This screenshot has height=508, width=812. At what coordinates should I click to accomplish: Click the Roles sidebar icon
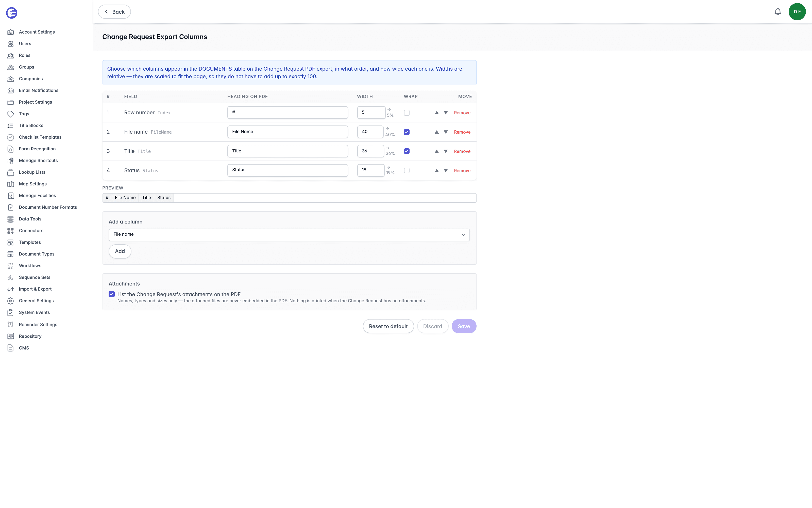click(x=11, y=55)
